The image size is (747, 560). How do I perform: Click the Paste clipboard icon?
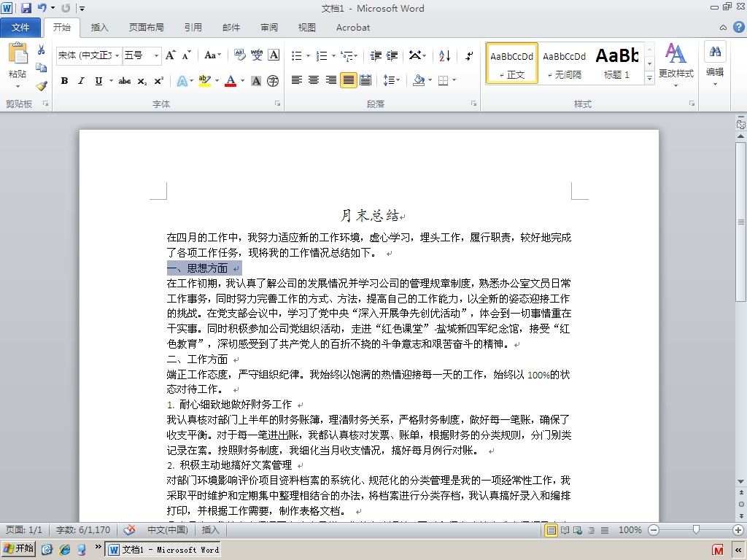tap(18, 53)
